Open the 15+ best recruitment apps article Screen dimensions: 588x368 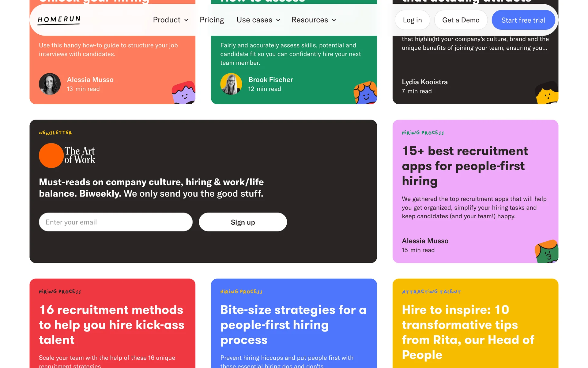coord(465,166)
